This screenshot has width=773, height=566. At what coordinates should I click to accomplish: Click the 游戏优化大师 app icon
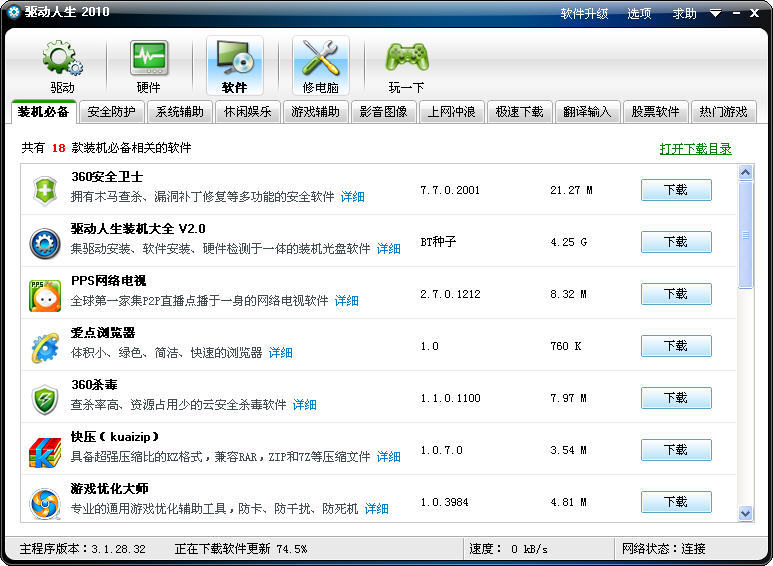click(45, 502)
